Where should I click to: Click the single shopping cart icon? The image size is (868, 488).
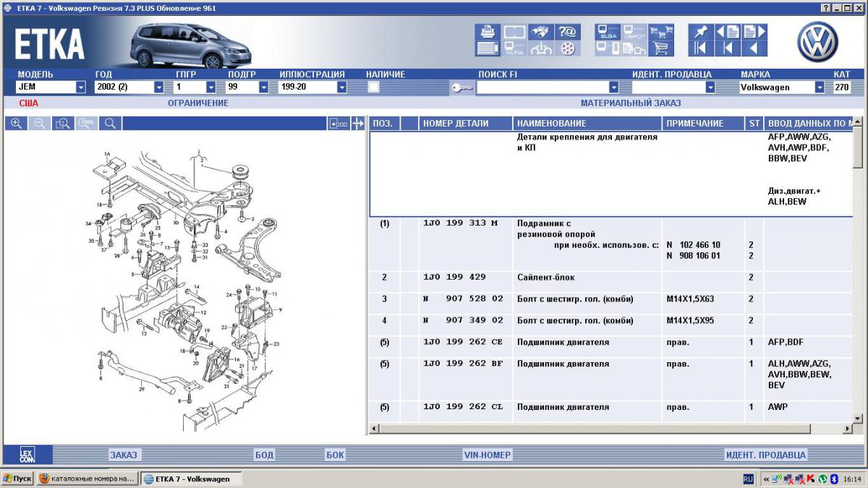661,48
